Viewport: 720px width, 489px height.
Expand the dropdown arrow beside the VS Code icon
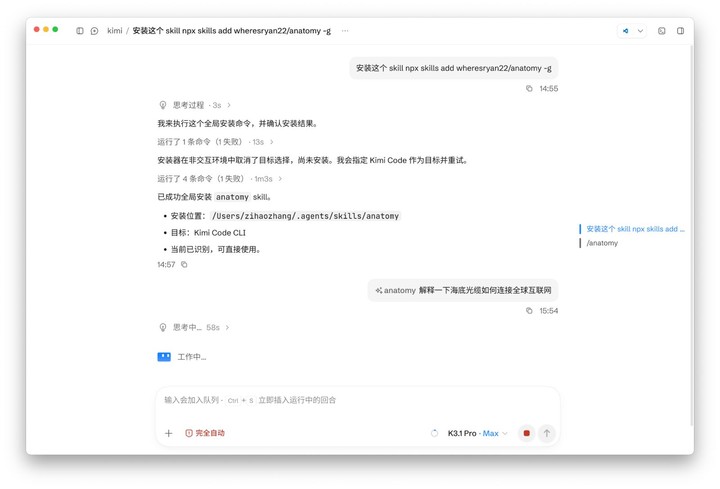[640, 31]
